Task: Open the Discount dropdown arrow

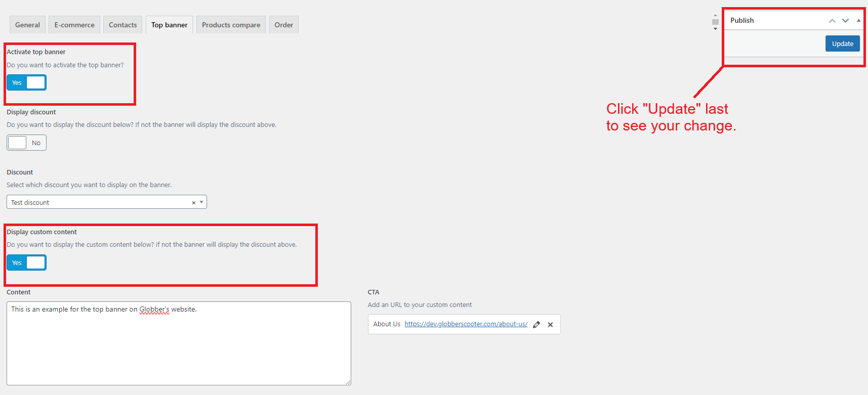Action: pyautogui.click(x=201, y=202)
